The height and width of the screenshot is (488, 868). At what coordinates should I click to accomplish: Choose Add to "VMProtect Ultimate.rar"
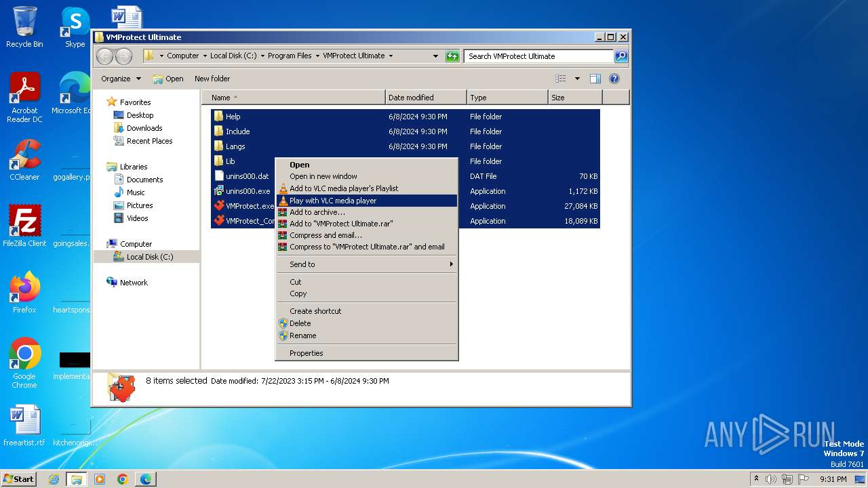(x=366, y=224)
